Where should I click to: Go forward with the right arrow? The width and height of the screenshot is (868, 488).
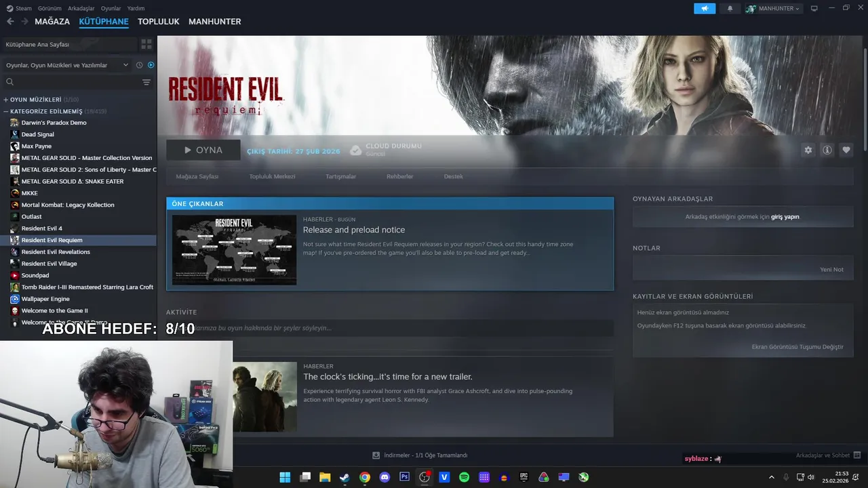(x=24, y=22)
